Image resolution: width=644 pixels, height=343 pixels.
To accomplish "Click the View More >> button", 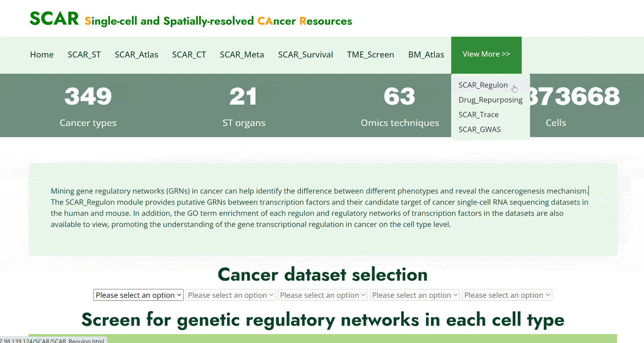I will (x=486, y=55).
